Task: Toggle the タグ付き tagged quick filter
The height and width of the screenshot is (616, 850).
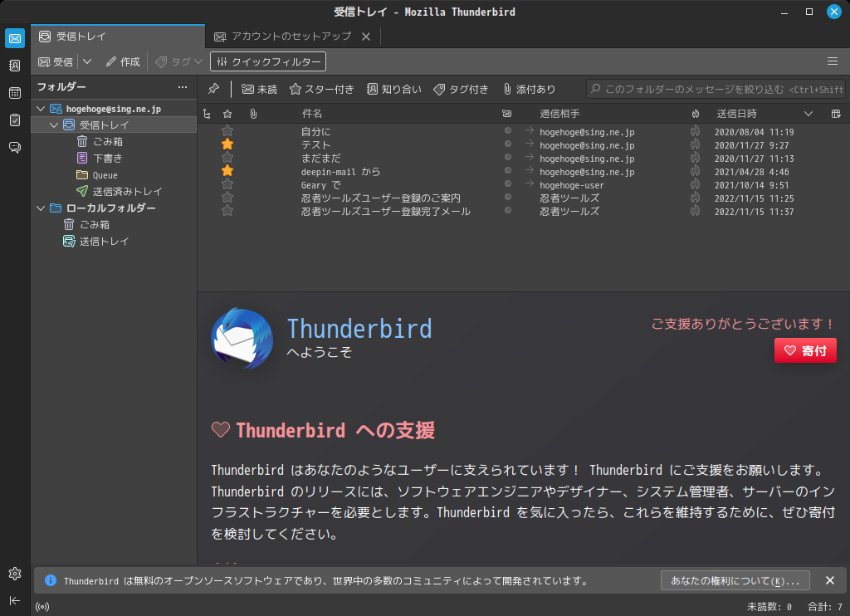Action: (461, 89)
